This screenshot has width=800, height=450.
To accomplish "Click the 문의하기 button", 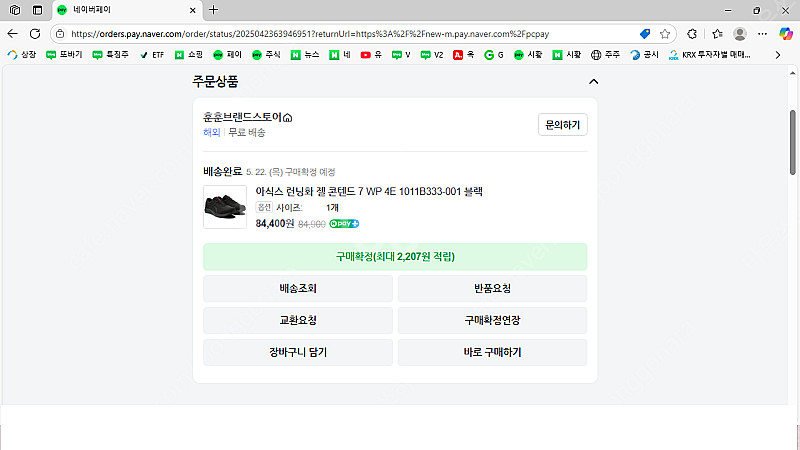I will (562, 124).
